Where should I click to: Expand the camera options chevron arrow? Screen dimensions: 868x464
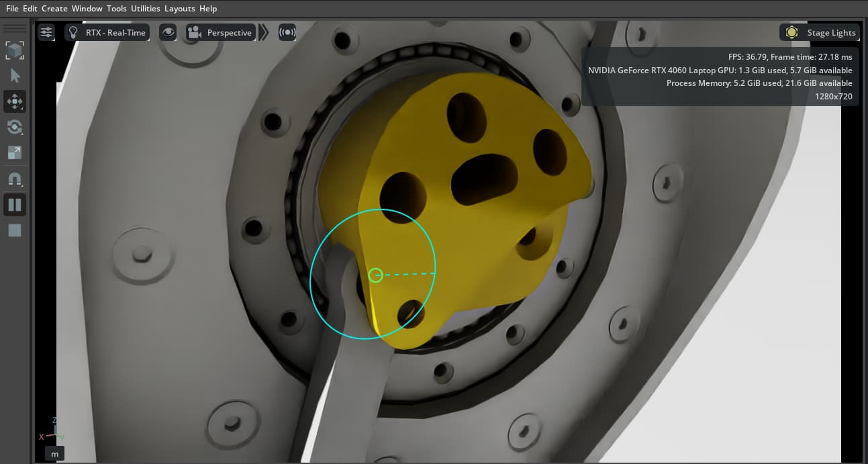click(x=264, y=32)
